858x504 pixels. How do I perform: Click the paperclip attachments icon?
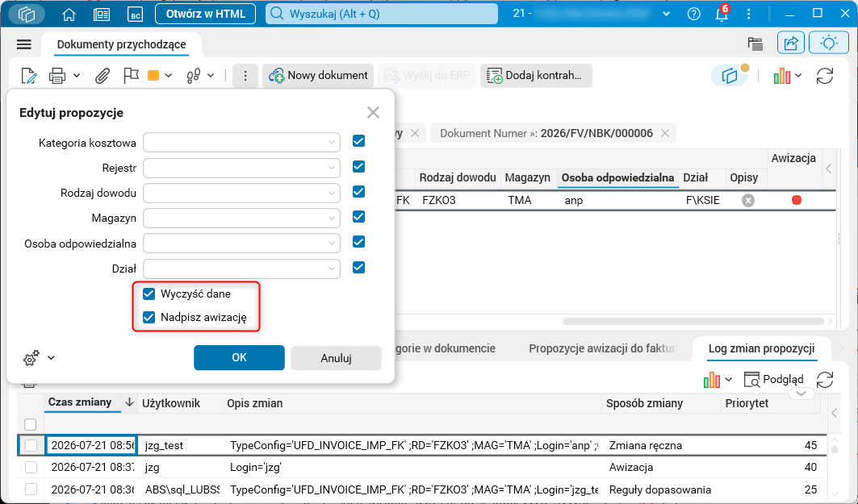(102, 76)
